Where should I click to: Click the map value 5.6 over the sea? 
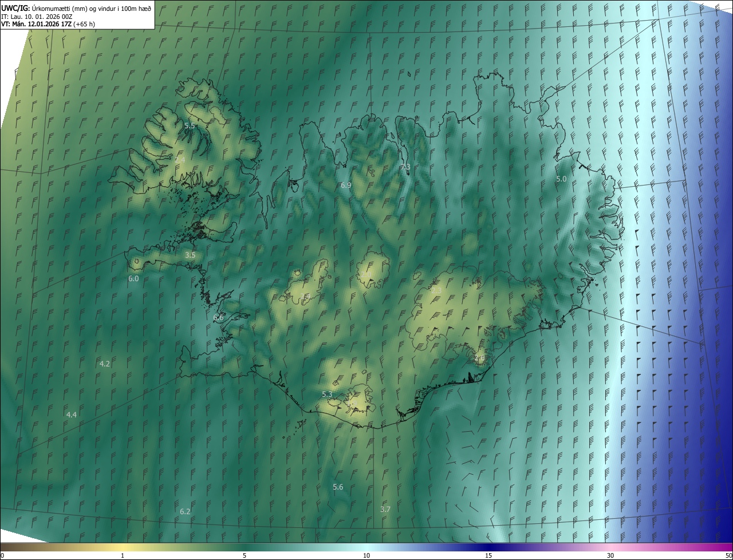338,487
